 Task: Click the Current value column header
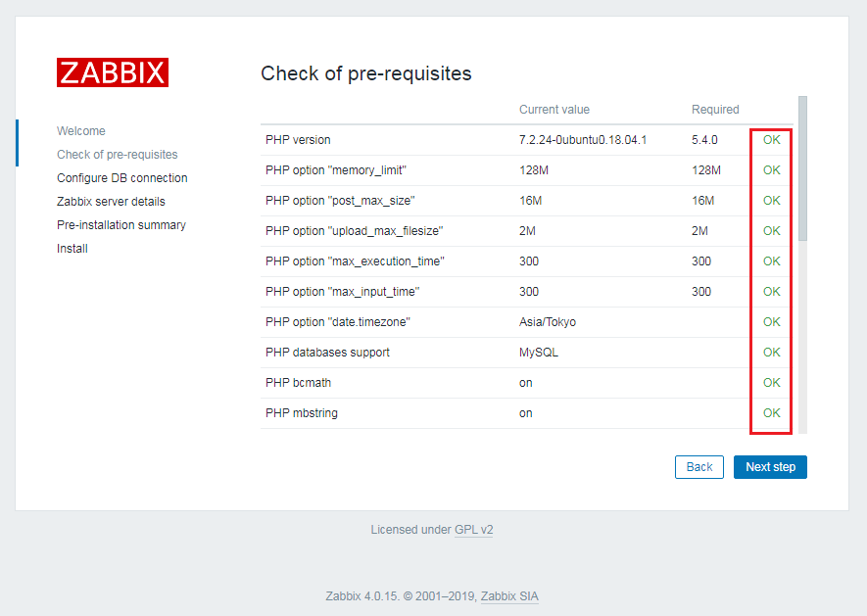click(554, 109)
